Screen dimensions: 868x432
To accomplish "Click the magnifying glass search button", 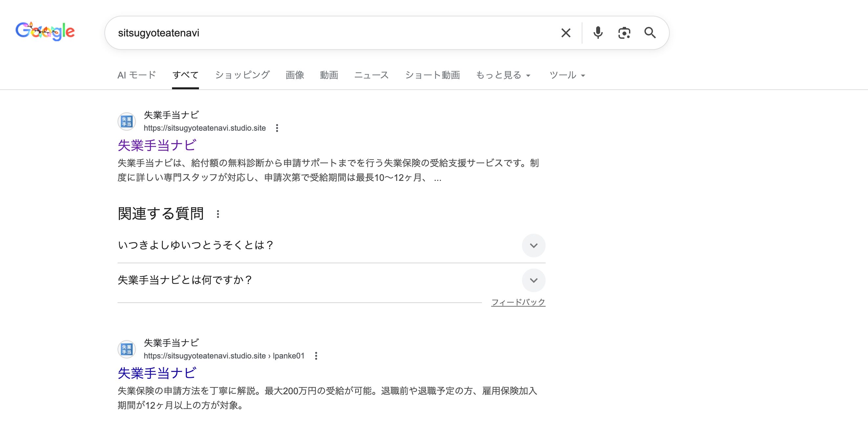I will point(650,33).
